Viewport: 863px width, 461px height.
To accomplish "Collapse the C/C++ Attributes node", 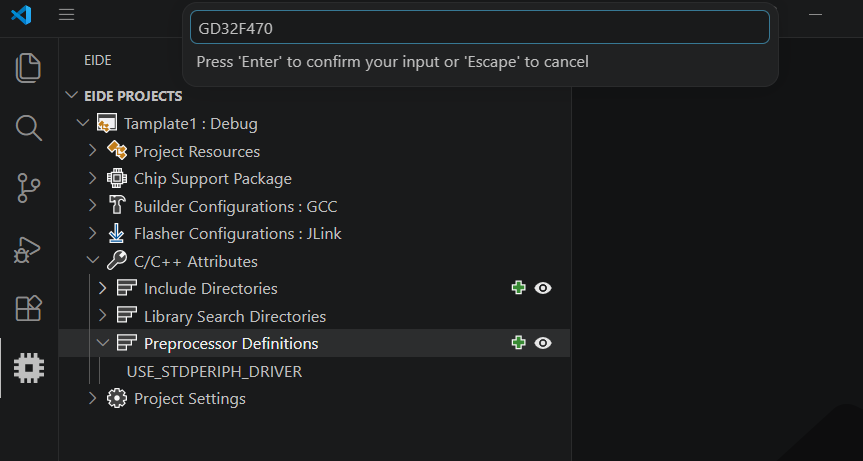I will point(92,260).
